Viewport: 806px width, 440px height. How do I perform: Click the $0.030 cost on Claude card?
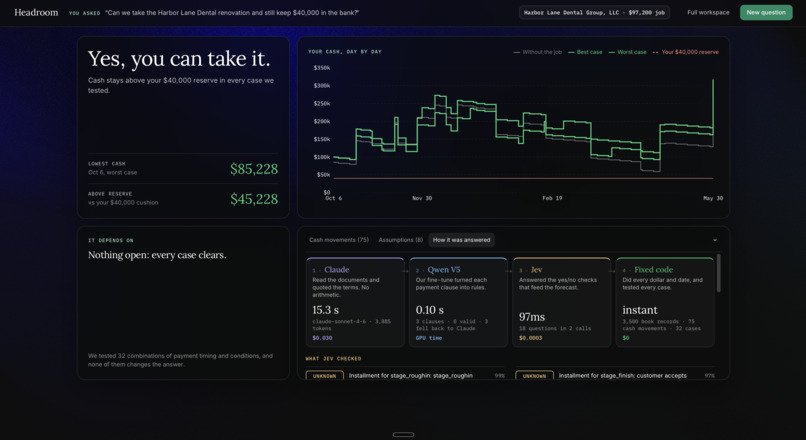(x=322, y=338)
